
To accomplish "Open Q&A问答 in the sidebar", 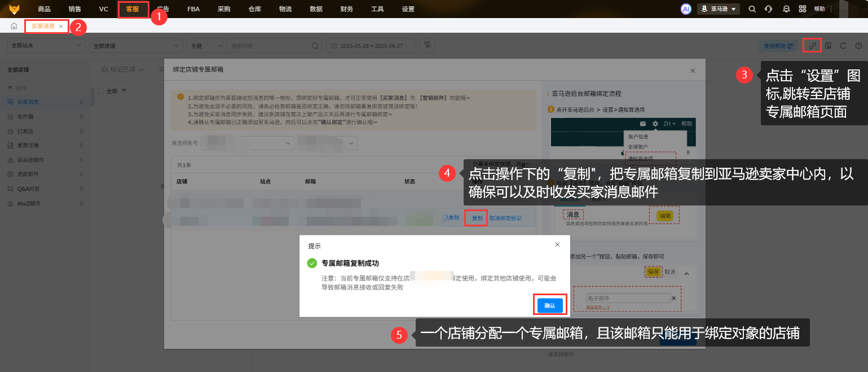I will (x=45, y=189).
